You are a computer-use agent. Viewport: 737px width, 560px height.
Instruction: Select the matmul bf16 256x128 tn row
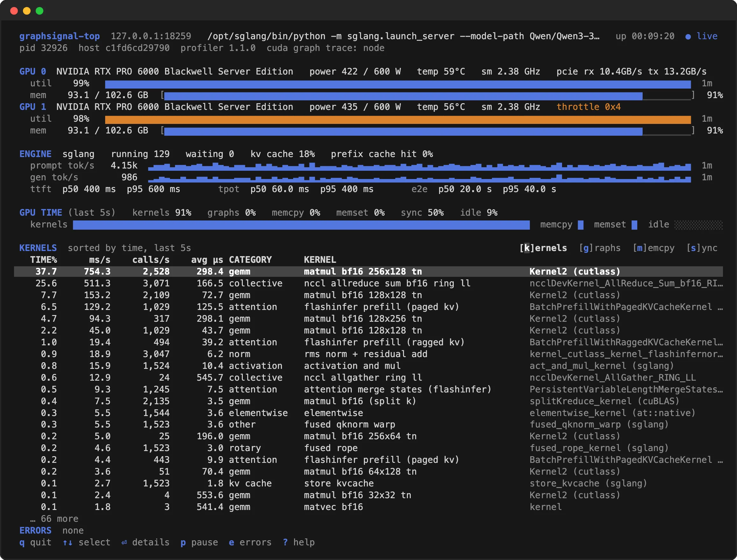coord(368,271)
